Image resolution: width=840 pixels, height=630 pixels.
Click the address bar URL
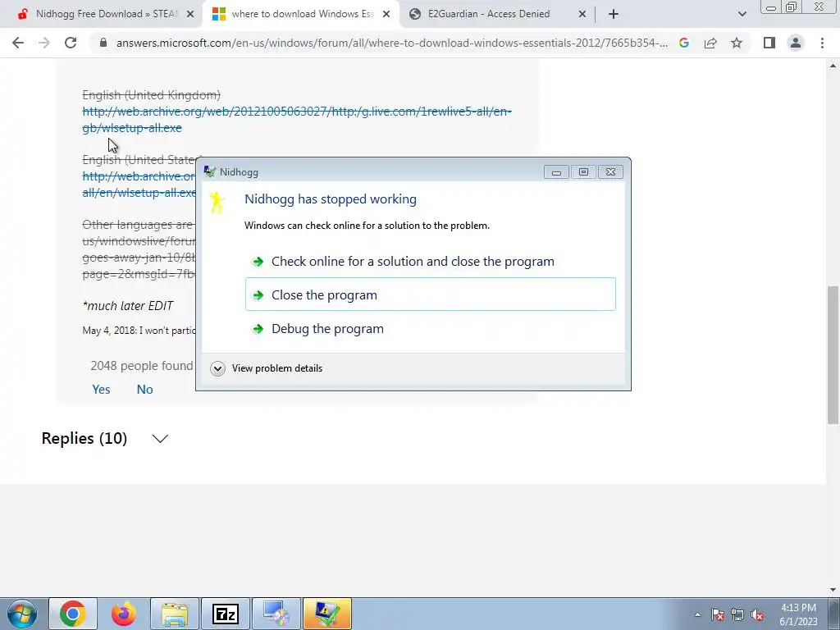click(391, 43)
